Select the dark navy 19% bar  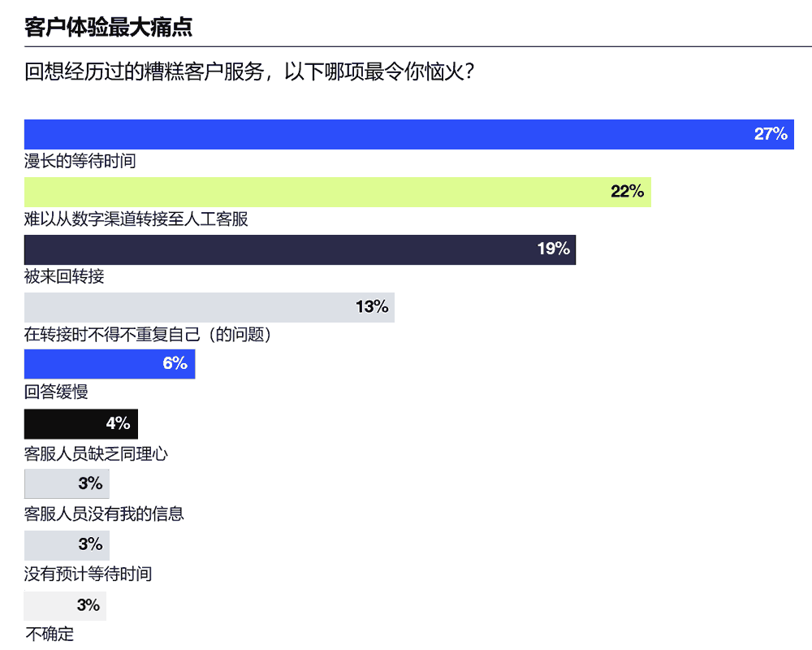pos(300,249)
